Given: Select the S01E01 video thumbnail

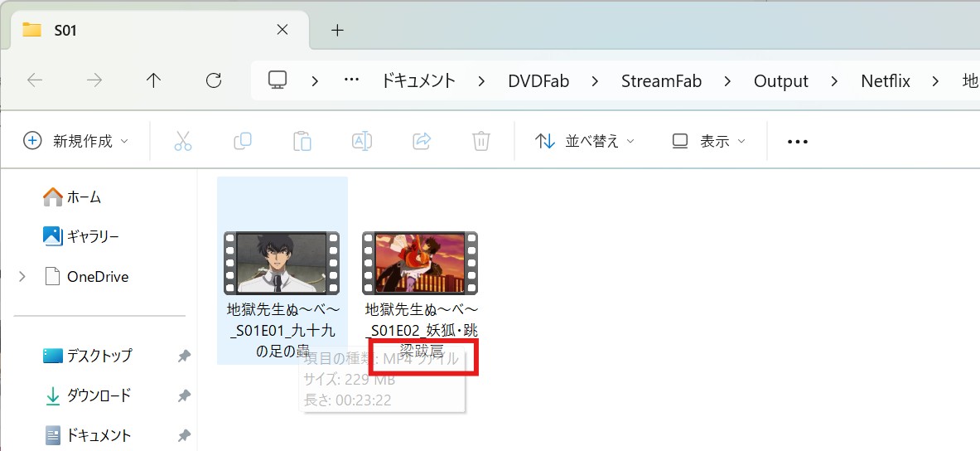Looking at the screenshot, I should [x=282, y=264].
